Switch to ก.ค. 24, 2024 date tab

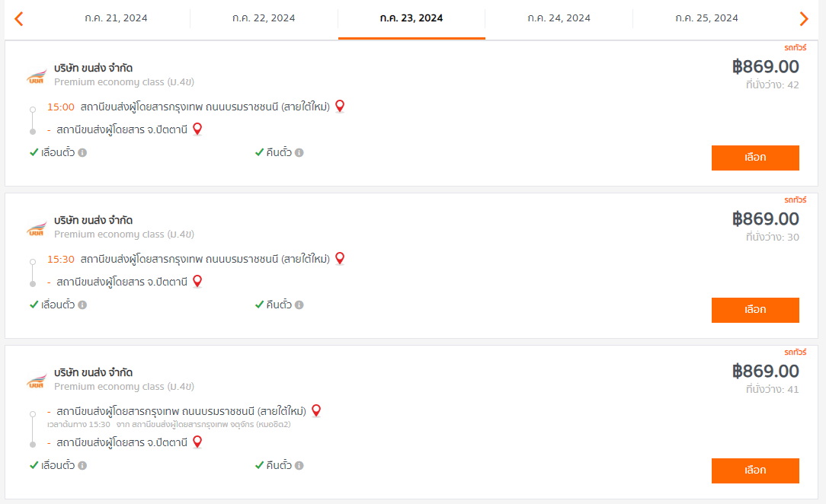pos(559,18)
